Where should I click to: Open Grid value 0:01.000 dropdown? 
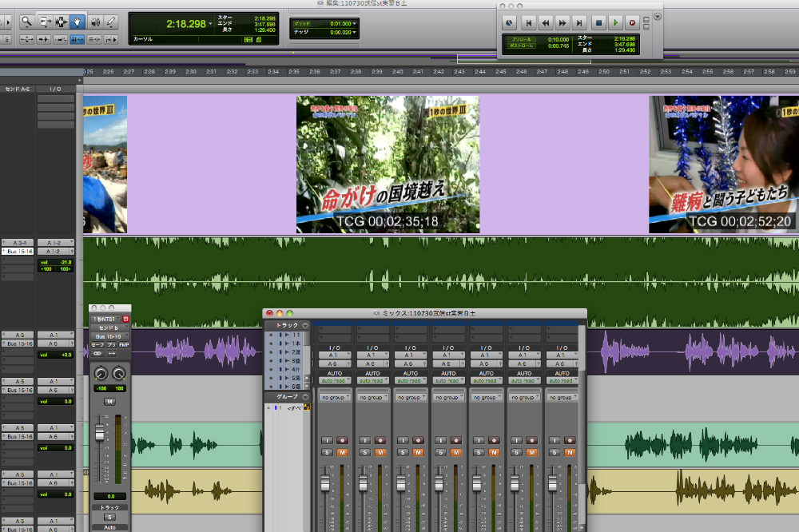(x=354, y=23)
